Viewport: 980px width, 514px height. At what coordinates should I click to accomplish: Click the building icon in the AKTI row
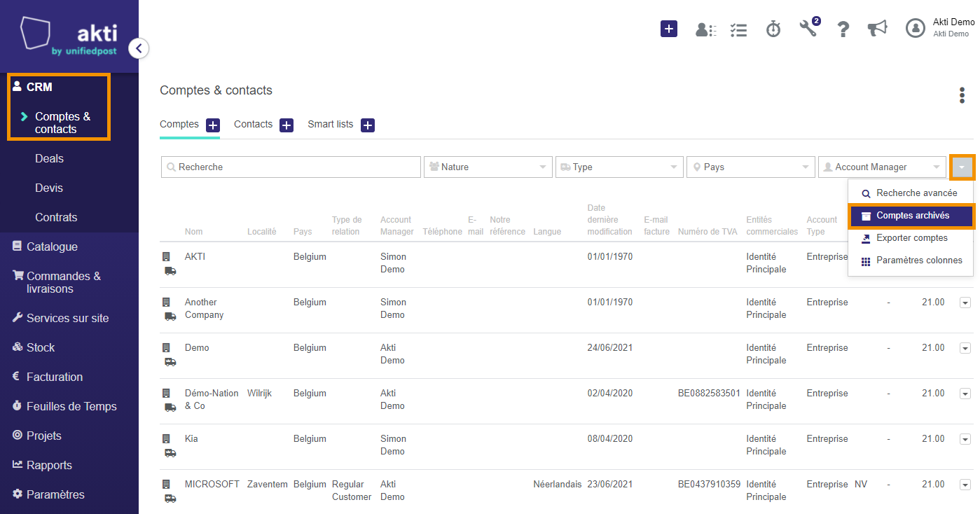(166, 257)
